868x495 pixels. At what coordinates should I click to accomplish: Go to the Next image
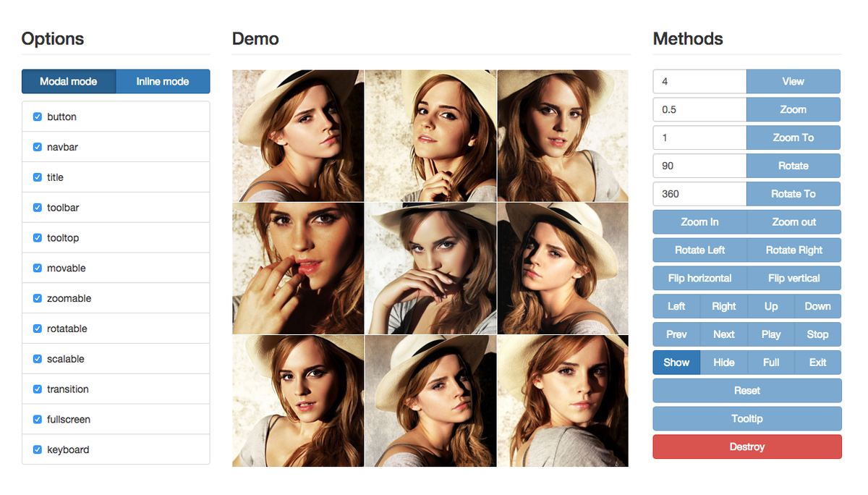pyautogui.click(x=724, y=334)
